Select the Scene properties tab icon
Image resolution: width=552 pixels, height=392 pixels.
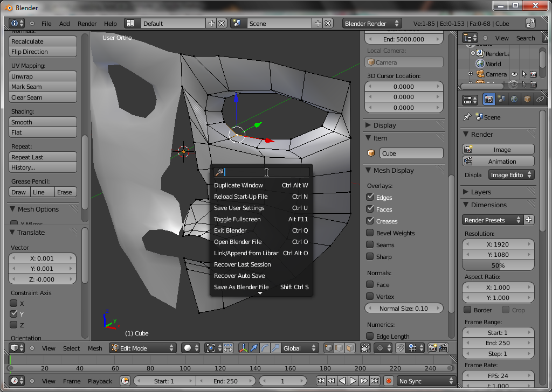click(x=502, y=100)
